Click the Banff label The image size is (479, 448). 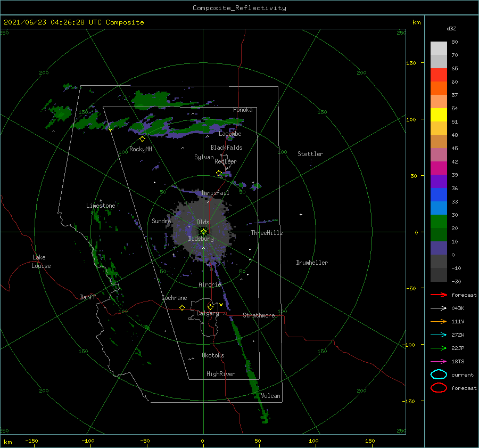(x=88, y=297)
